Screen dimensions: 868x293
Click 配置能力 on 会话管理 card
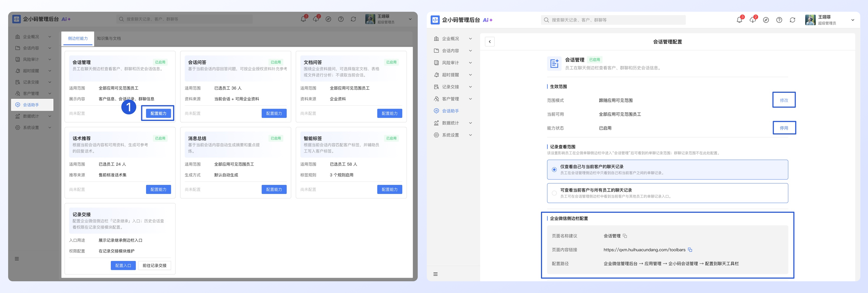tap(158, 113)
